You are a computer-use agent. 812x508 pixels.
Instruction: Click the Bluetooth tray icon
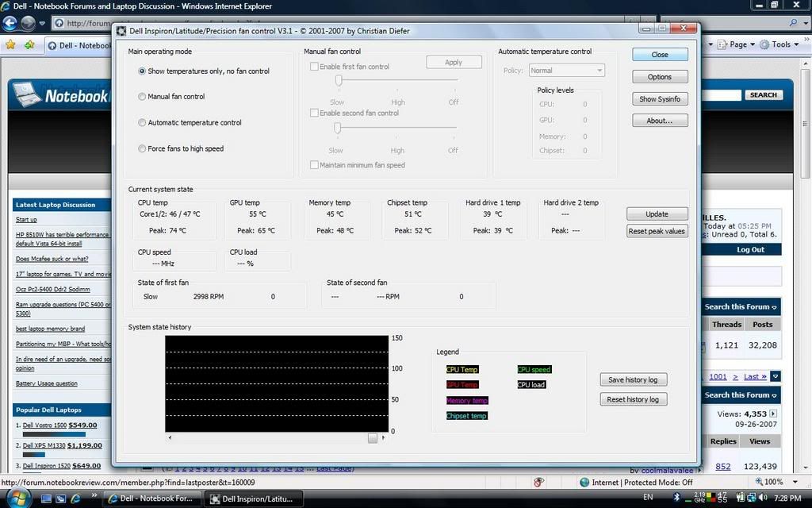pyautogui.click(x=676, y=498)
